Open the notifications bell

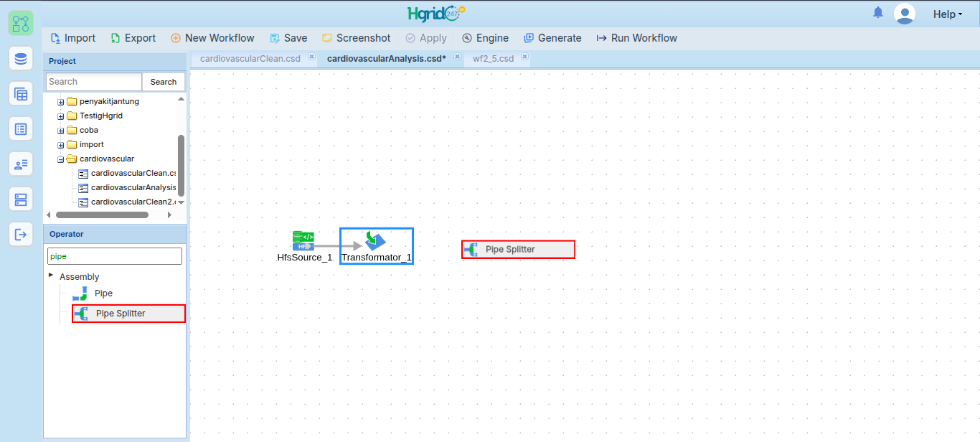click(878, 13)
